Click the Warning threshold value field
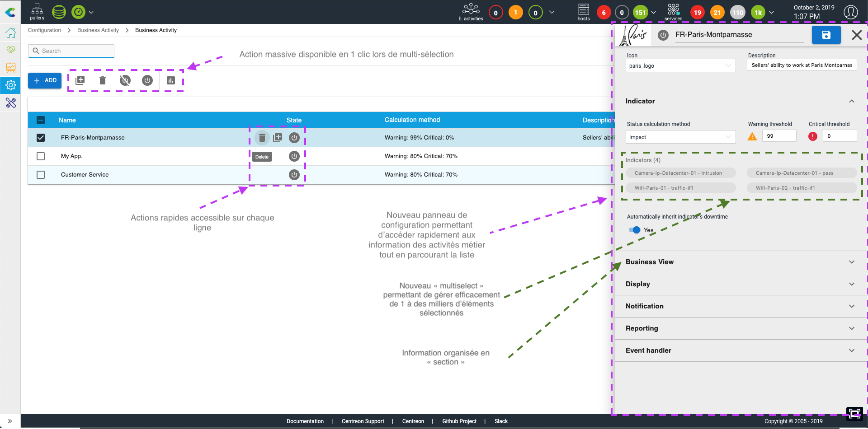Viewport: 868px width, 429px height. (778, 136)
